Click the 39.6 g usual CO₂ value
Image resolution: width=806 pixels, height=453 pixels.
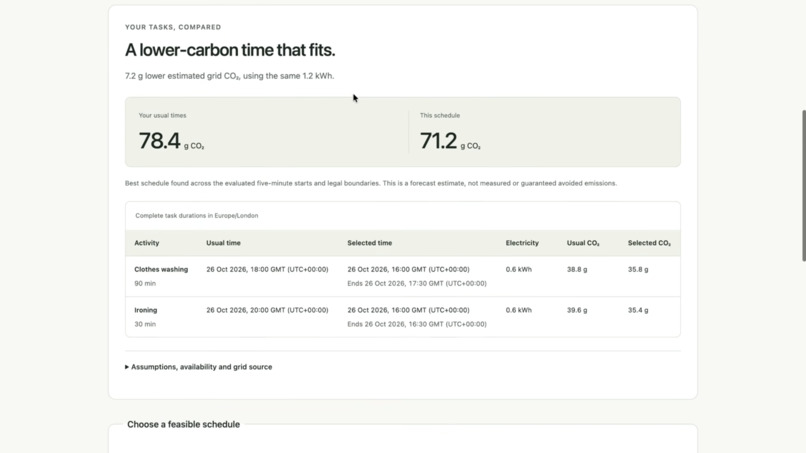pyautogui.click(x=577, y=310)
